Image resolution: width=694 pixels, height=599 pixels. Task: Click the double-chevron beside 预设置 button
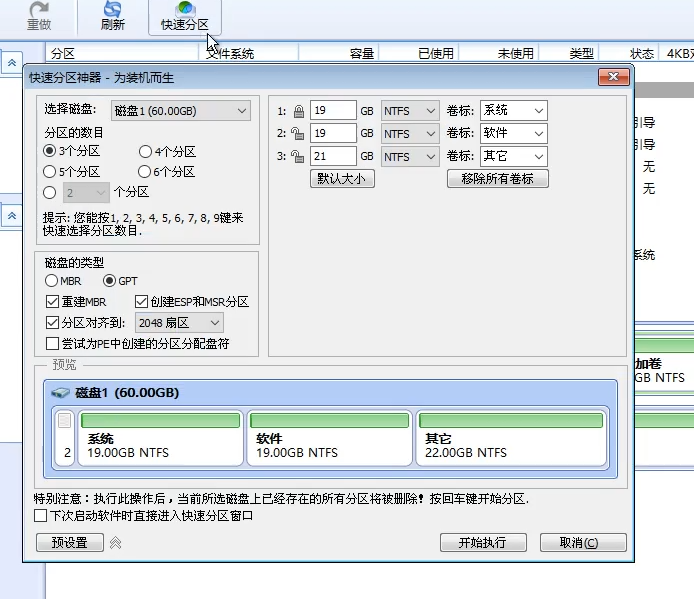pos(116,543)
